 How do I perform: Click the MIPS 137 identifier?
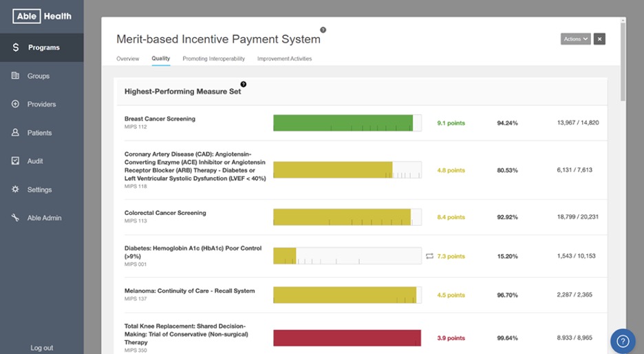coord(136,299)
